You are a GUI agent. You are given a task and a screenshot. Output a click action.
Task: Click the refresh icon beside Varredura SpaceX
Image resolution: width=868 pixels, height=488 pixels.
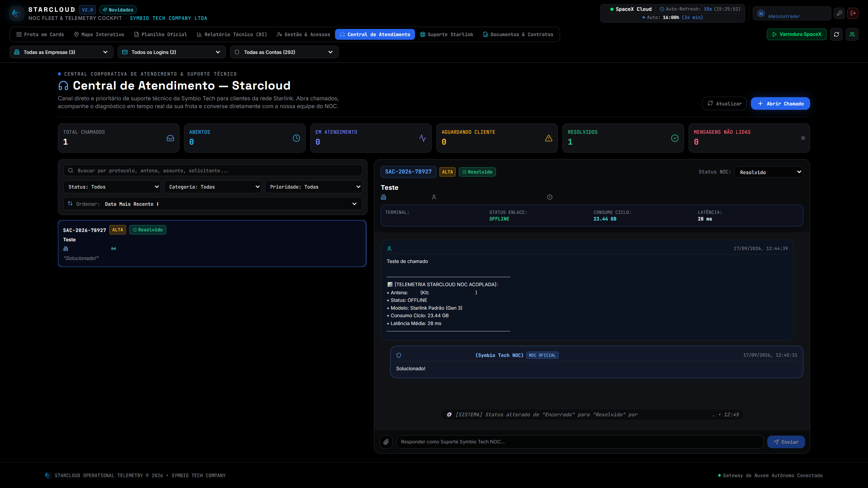click(x=836, y=34)
